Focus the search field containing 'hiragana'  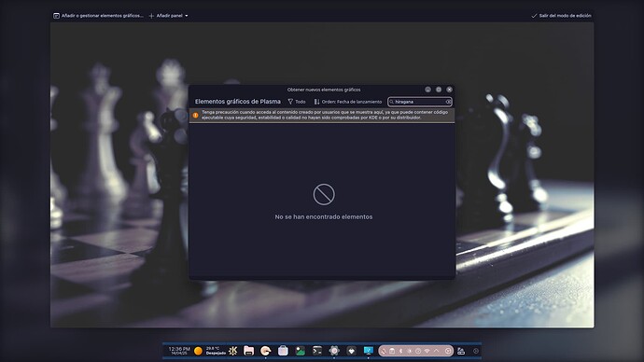[420, 102]
